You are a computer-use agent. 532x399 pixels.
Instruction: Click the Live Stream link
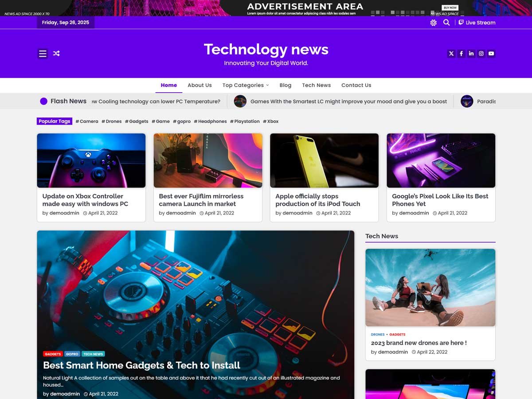(x=477, y=23)
